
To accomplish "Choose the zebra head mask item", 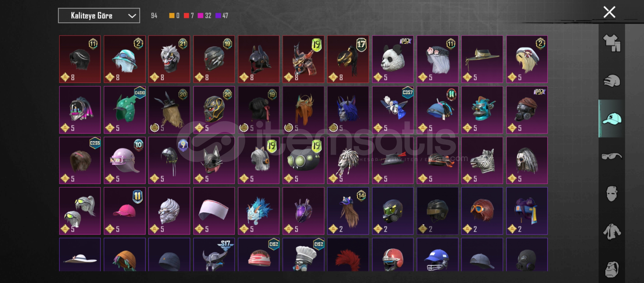I will coord(482,160).
